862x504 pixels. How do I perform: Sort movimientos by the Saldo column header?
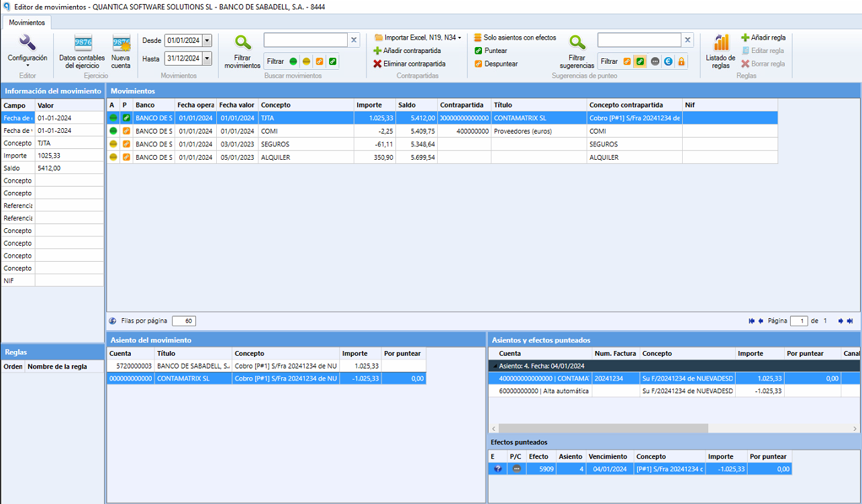point(416,105)
